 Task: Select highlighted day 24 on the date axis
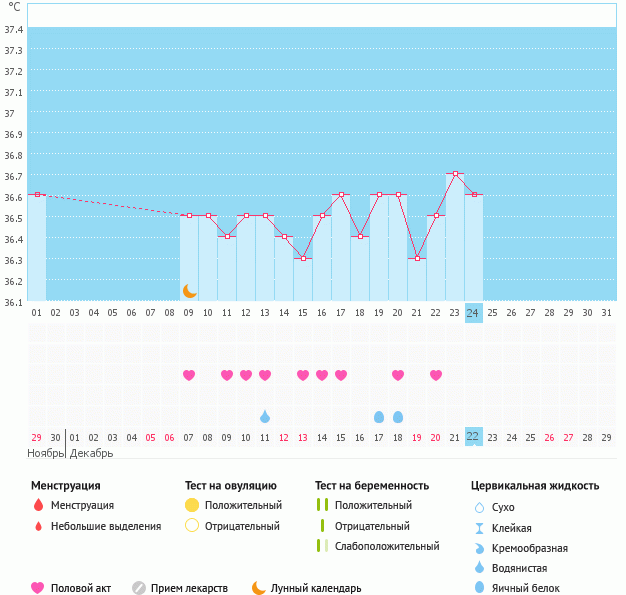coord(473,312)
